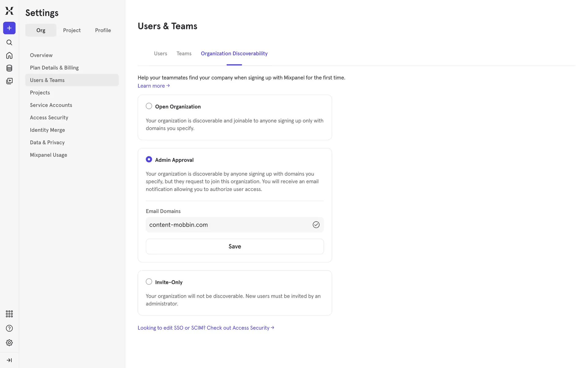This screenshot has width=588, height=368.
Task: Open Access Security in the settings menu
Action: point(49,117)
